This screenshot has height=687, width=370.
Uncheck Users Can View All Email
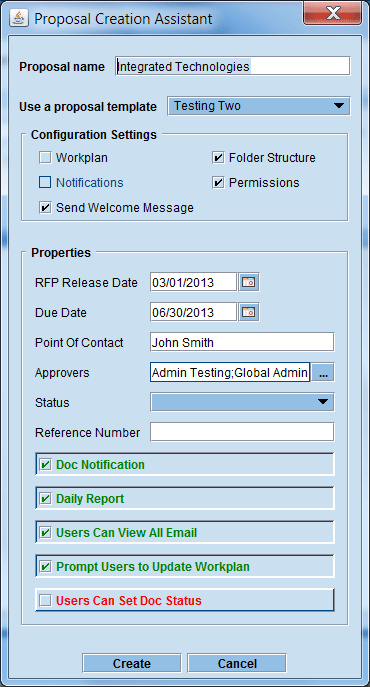[45, 533]
